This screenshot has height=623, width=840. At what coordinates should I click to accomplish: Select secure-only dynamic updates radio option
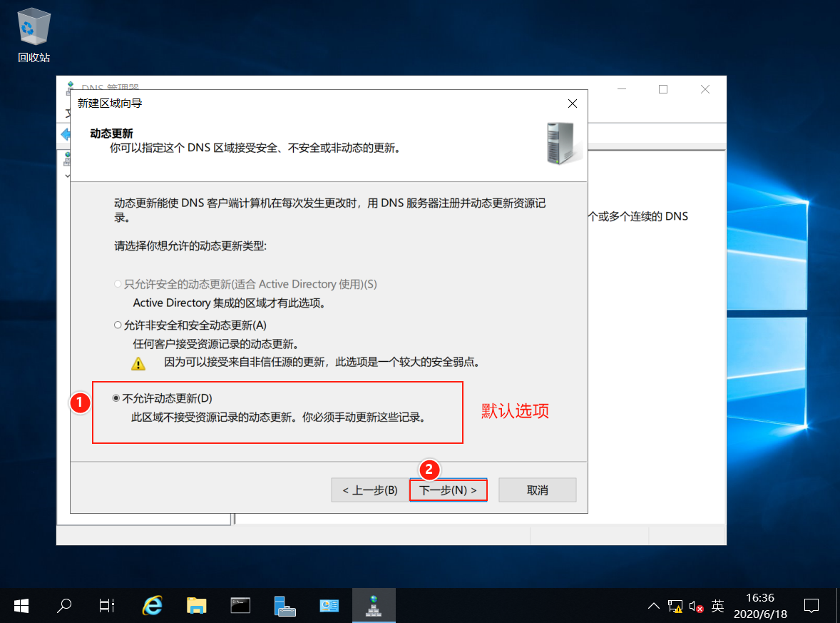tap(118, 284)
